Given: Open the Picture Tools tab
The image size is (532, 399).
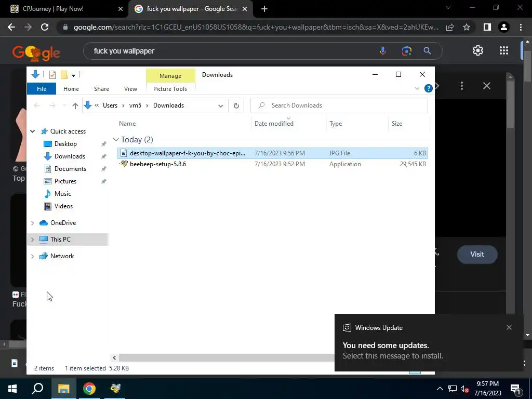Looking at the screenshot, I should coord(170,89).
